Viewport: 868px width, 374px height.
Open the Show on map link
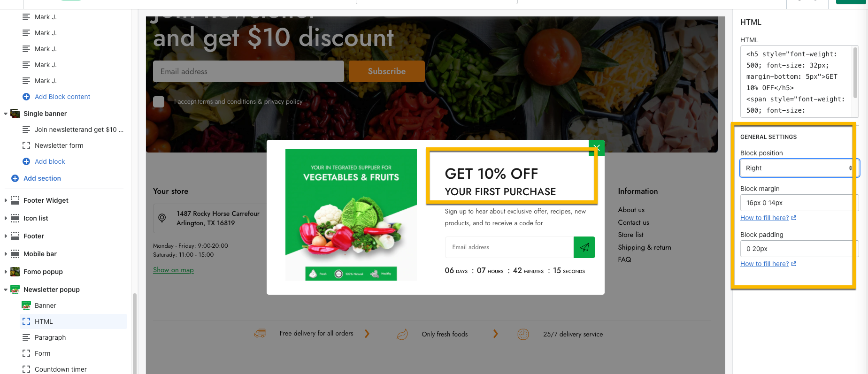point(173,270)
